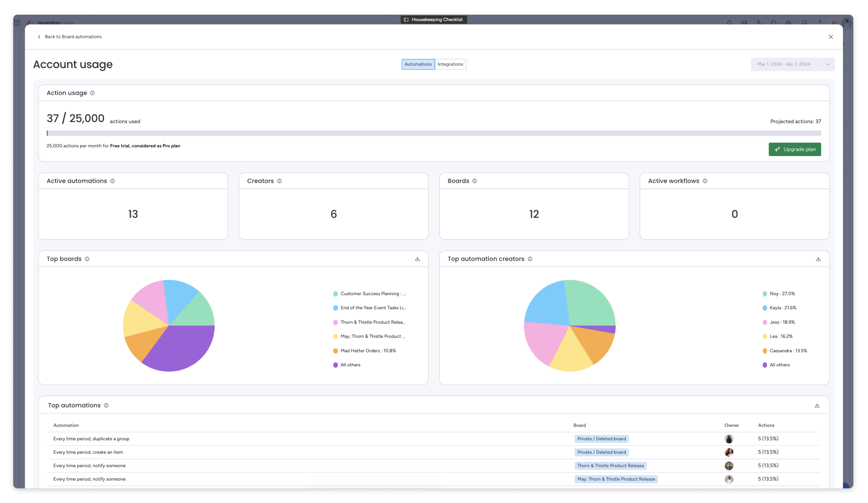
Task: Click the invite members person icon
Action: point(759,22)
